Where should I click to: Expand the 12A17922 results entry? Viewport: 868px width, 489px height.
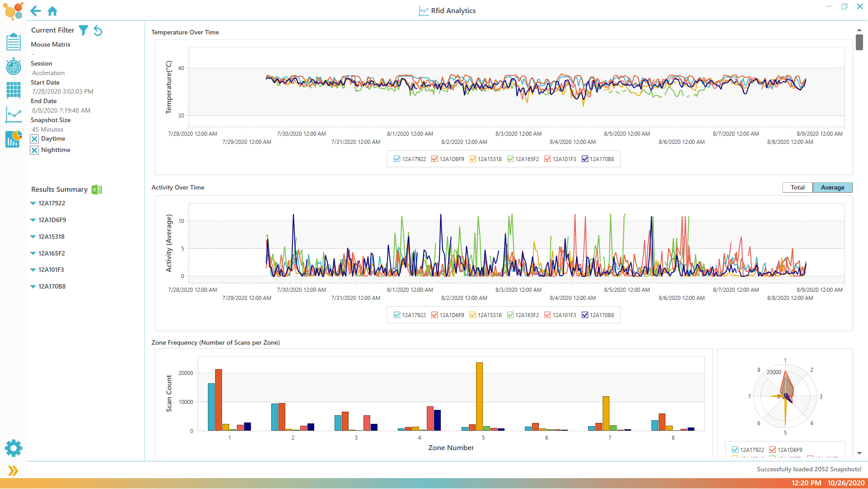pos(33,204)
